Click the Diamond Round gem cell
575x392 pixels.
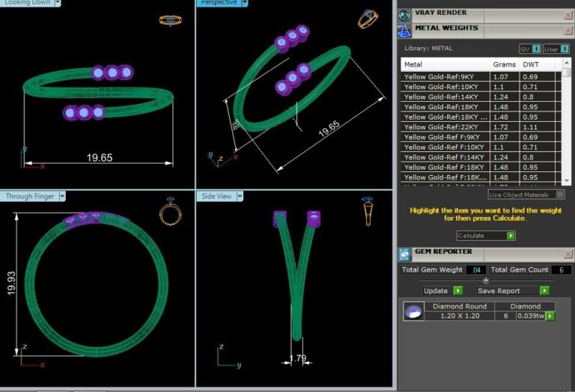[x=460, y=306]
